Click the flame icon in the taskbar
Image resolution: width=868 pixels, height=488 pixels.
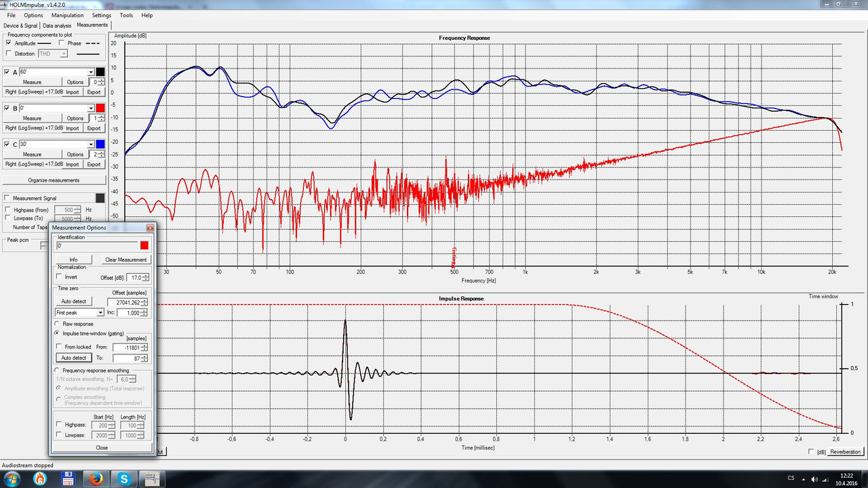(x=41, y=479)
